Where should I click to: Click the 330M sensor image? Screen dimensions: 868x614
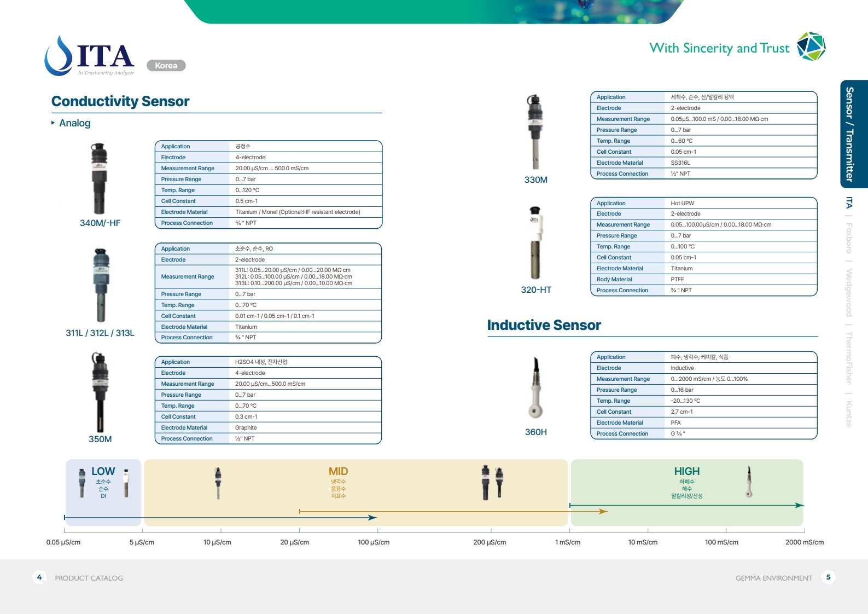(x=535, y=132)
